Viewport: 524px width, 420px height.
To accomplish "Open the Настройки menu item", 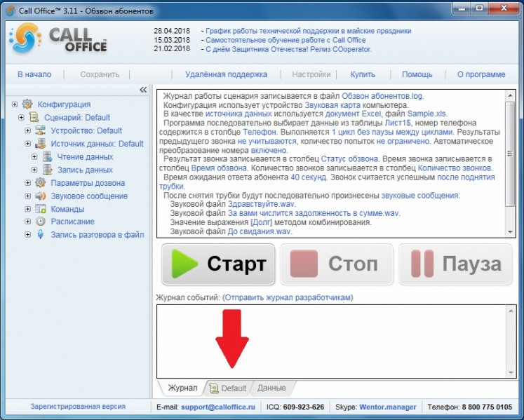I will (311, 74).
